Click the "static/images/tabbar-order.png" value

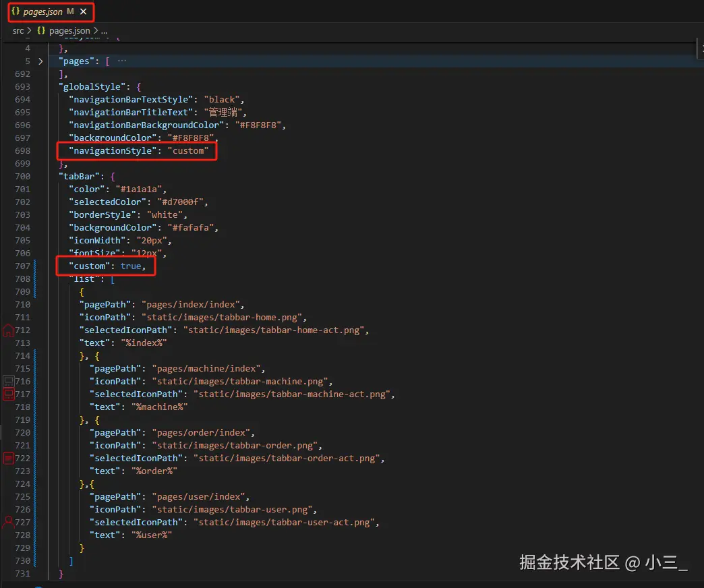[235, 446]
